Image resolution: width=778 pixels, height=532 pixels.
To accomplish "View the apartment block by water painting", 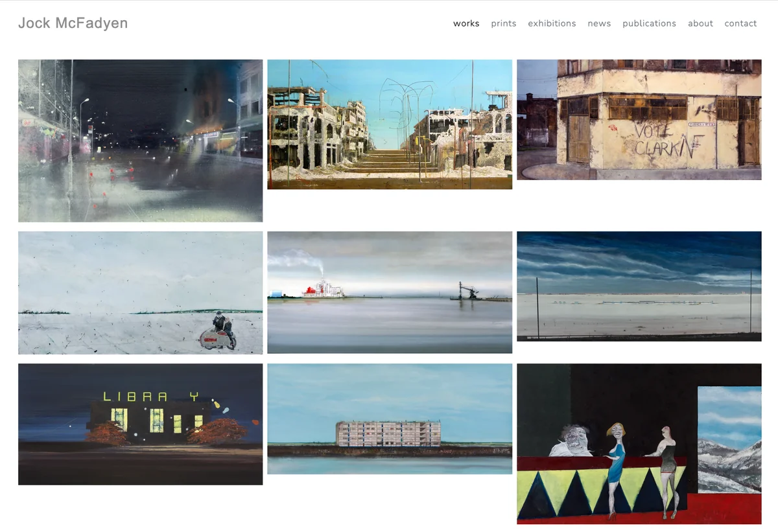I will tap(390, 419).
